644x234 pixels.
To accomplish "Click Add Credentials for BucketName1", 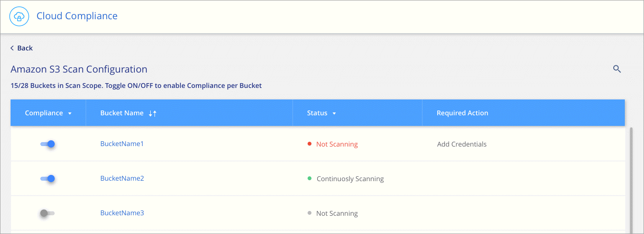I will click(x=462, y=144).
